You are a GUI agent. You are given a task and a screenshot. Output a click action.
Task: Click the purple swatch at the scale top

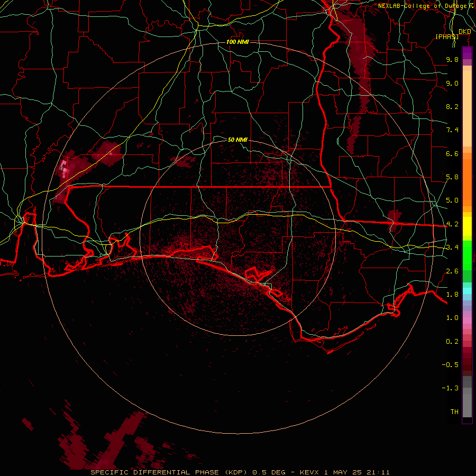pos(467,53)
